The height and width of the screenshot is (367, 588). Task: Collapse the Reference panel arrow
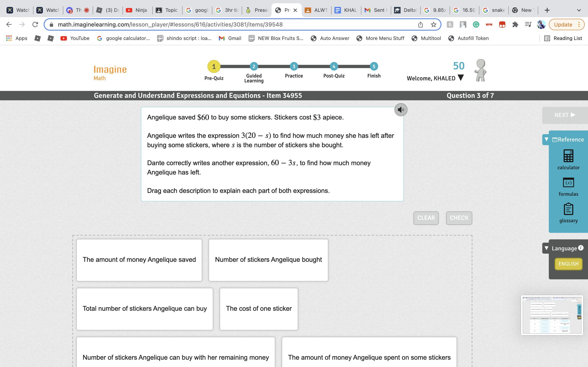coord(546,139)
